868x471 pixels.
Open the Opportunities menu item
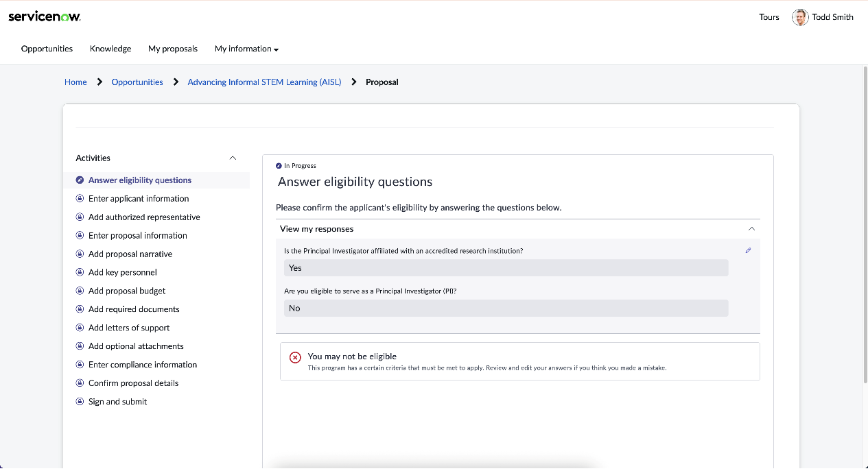pos(47,49)
